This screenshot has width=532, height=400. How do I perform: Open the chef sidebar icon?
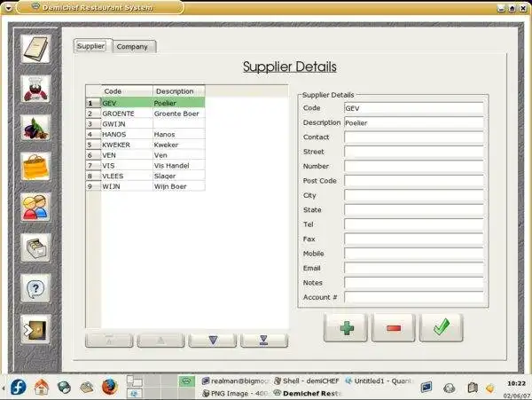click(x=35, y=90)
